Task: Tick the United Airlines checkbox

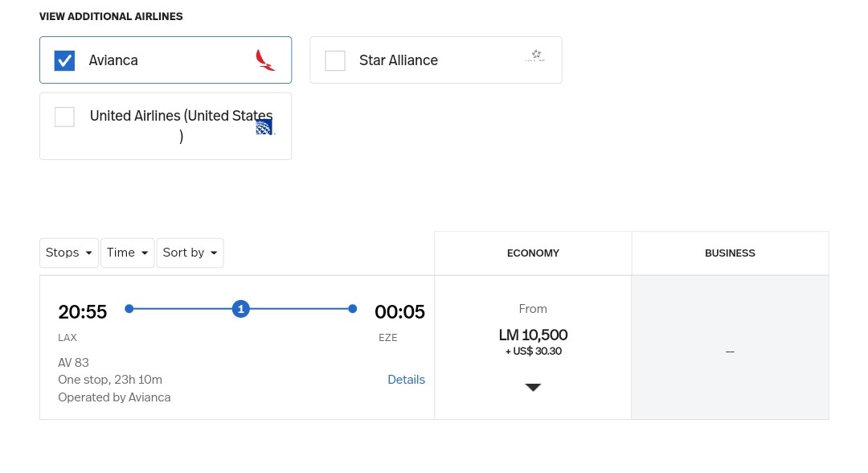Action: pos(64,117)
